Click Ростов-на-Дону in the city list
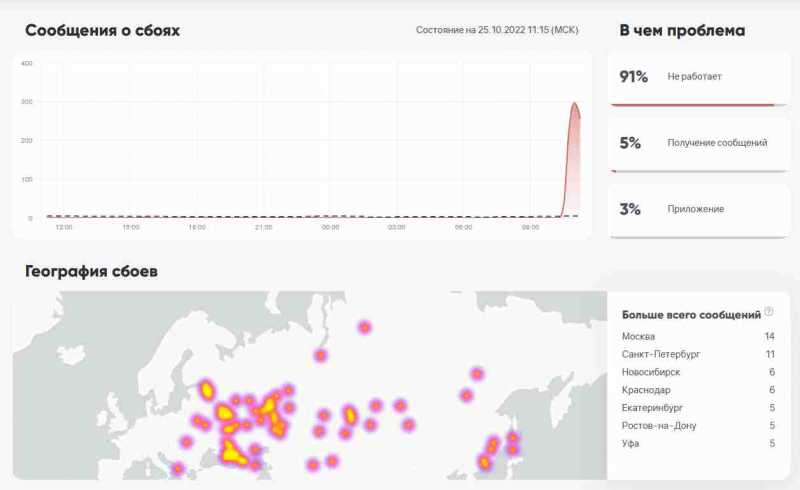Viewport: 800px width, 490px height. coord(658,426)
